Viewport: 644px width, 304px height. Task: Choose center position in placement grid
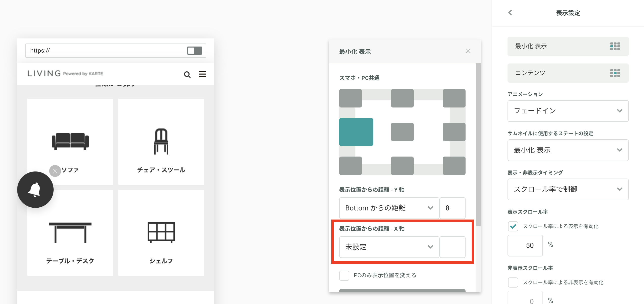coord(402,132)
